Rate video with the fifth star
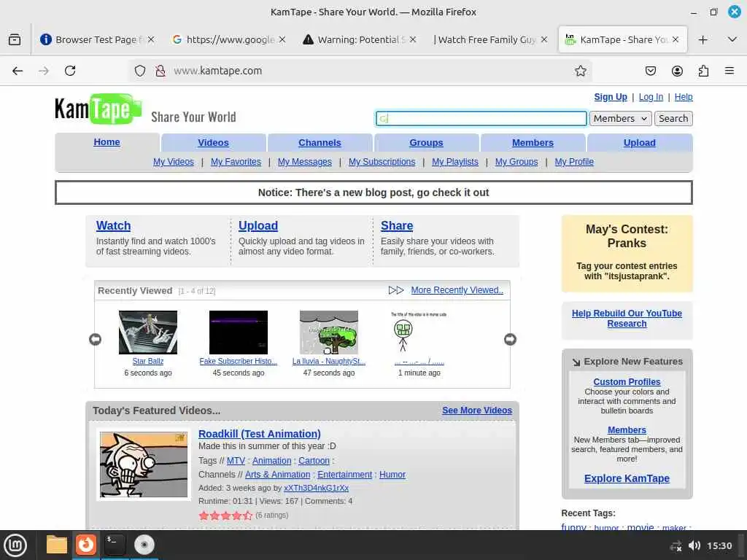Viewport: 747px width, 560px height. [248, 516]
